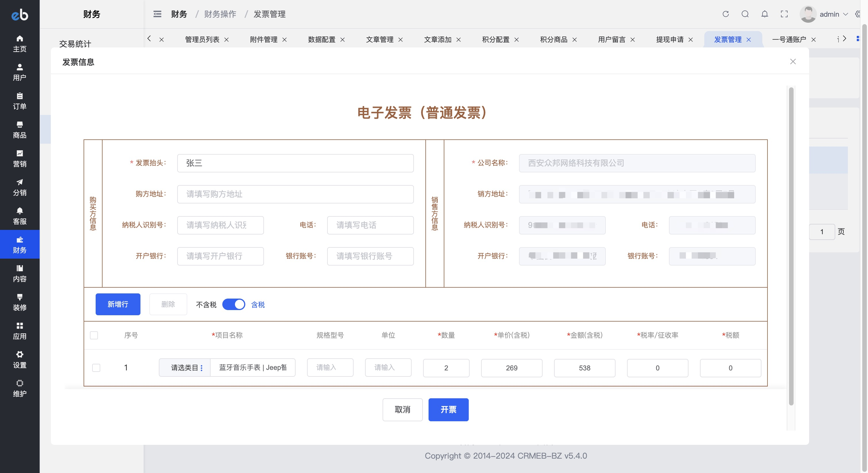Toggle the fullscreen icon
This screenshot has height=473, width=868.
click(x=784, y=14)
